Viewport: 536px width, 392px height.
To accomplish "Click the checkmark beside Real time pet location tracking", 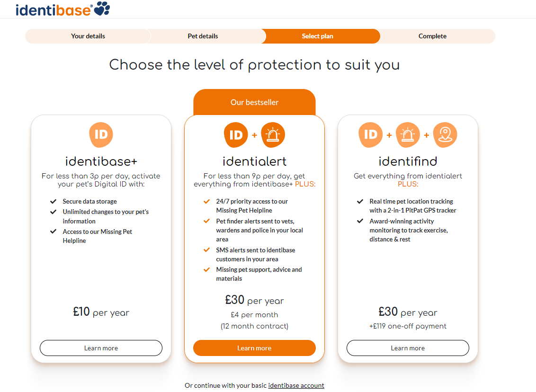I will [360, 201].
